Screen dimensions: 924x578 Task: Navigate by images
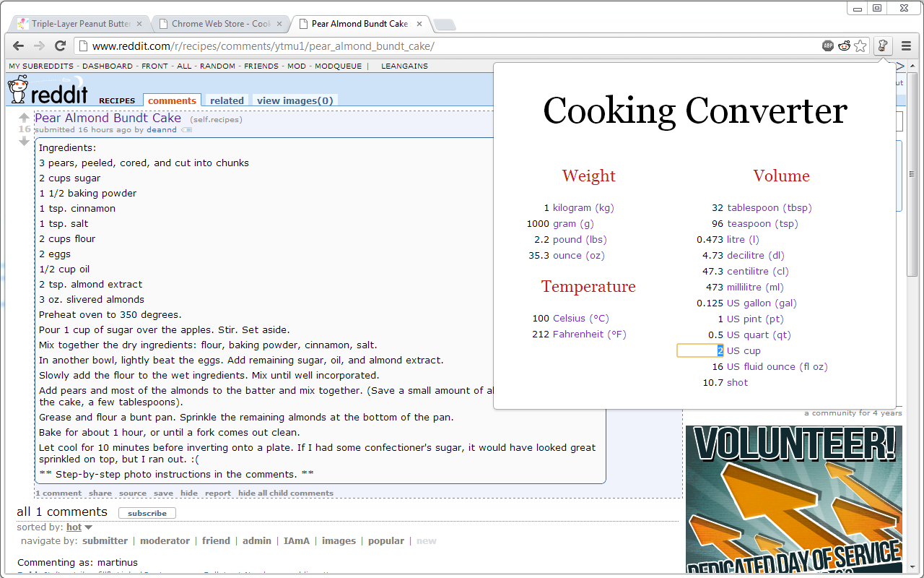pos(339,540)
